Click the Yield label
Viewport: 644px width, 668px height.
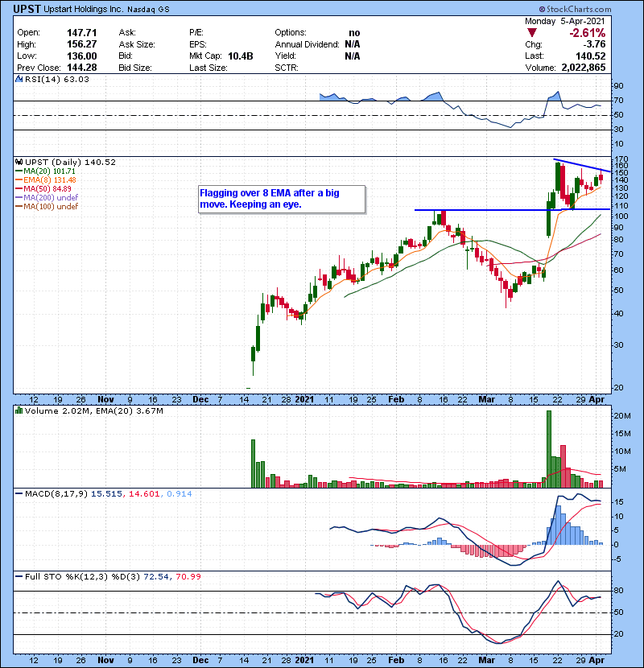(285, 56)
